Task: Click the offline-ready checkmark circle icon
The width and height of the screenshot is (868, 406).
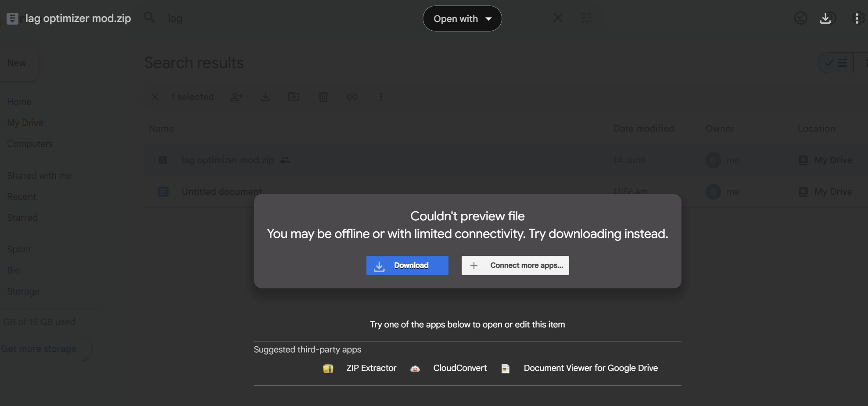Action: point(801,18)
